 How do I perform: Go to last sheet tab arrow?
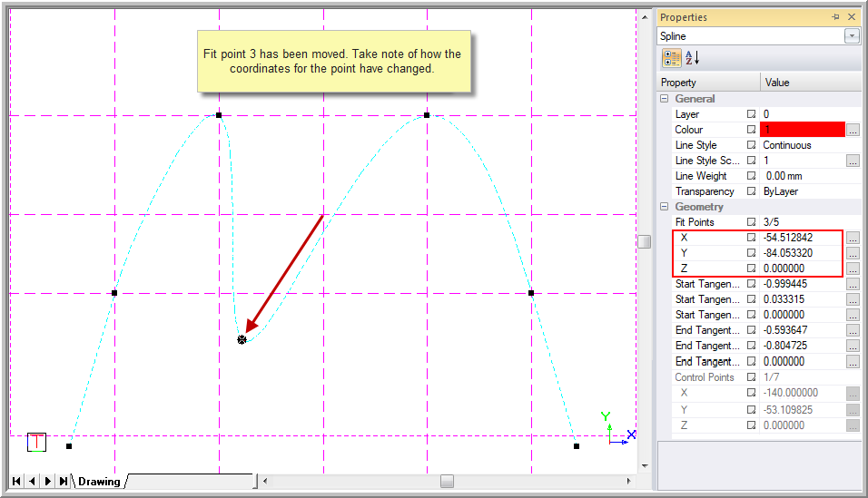click(x=64, y=481)
